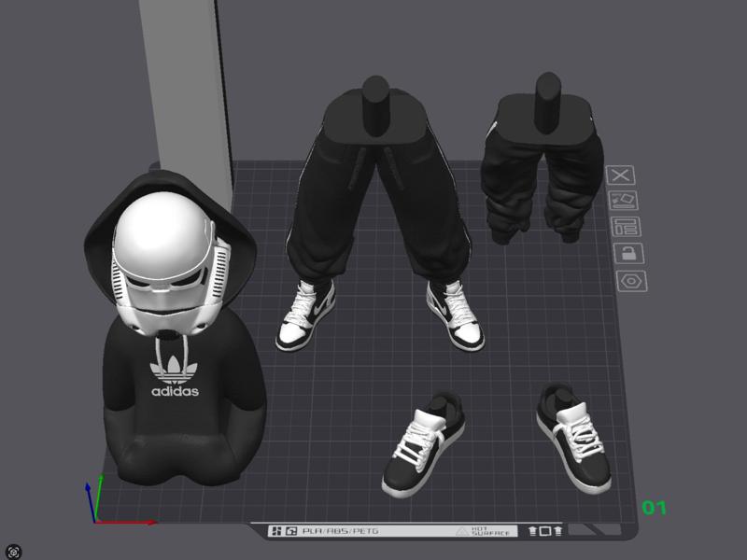Select the green plate number 01
The height and width of the screenshot is (560, 747).
[655, 508]
